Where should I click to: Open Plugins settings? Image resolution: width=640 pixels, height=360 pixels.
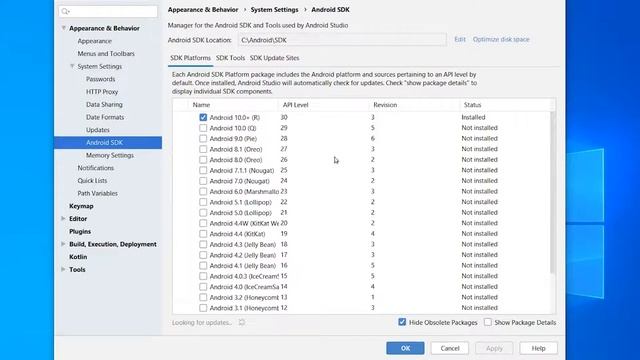pos(80,231)
